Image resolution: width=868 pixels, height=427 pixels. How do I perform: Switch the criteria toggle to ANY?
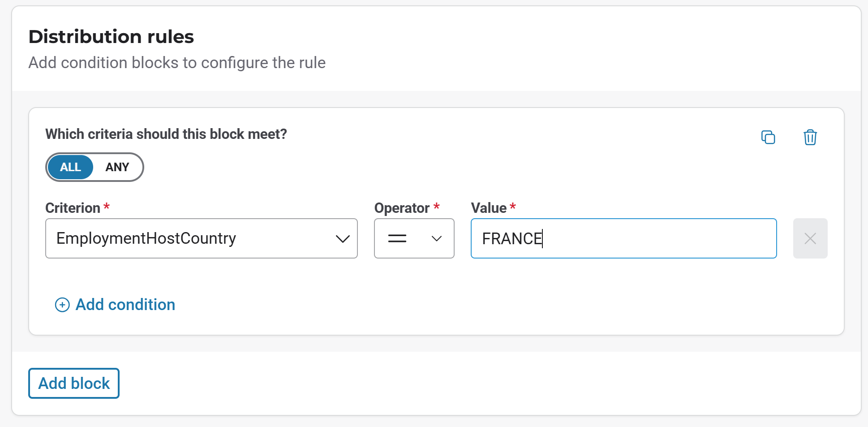pos(117,167)
